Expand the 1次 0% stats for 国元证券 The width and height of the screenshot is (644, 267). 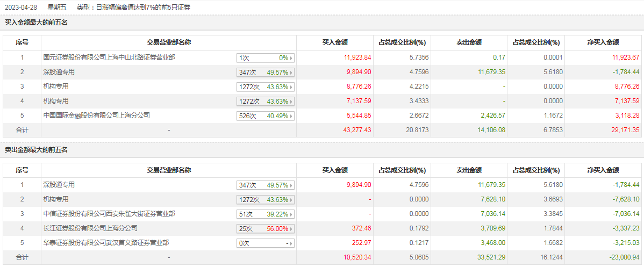coord(266,57)
